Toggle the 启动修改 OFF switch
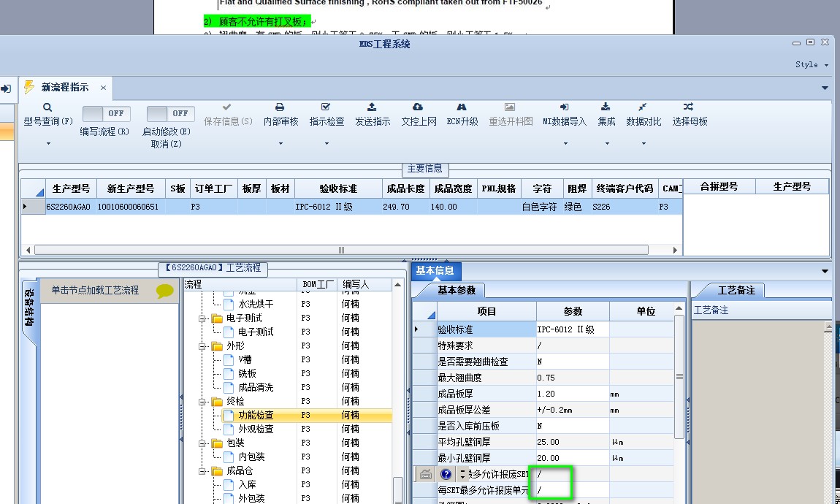This screenshot has height=504, width=840. 170,113
